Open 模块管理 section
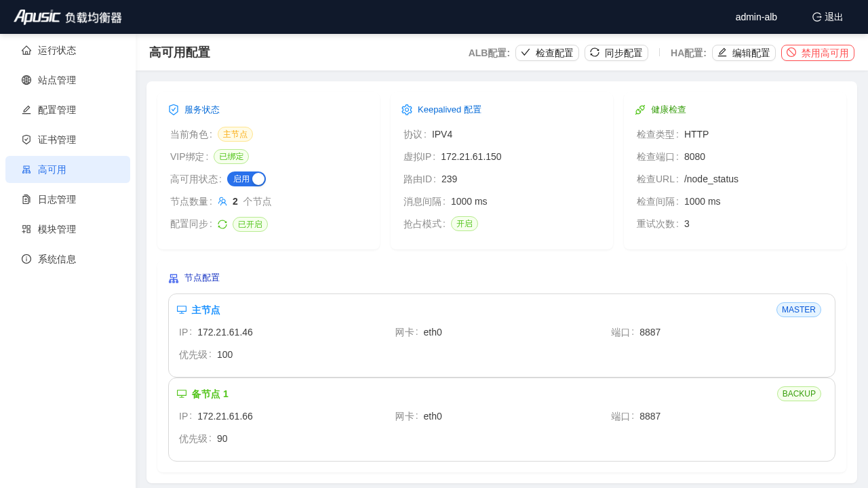Screen dimensions: 868x488 coord(68,229)
